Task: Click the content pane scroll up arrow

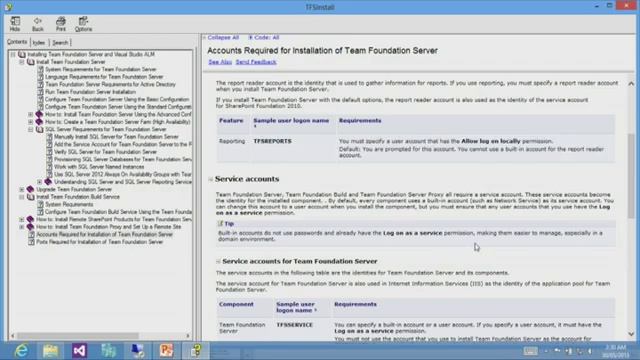Action: point(631,84)
